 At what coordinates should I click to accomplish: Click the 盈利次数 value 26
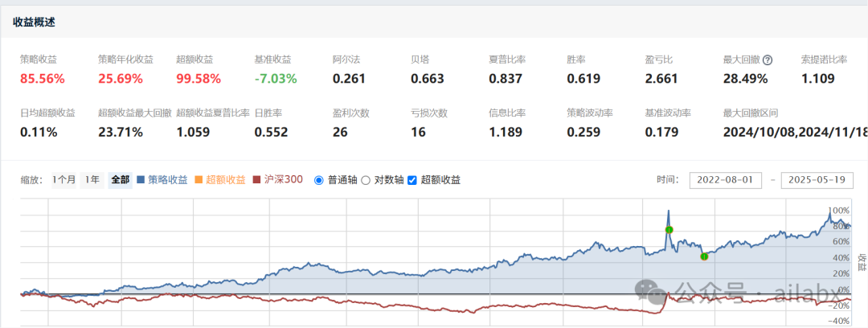[341, 132]
